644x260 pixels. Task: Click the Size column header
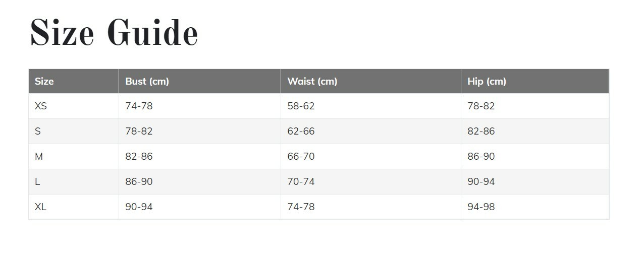click(44, 81)
